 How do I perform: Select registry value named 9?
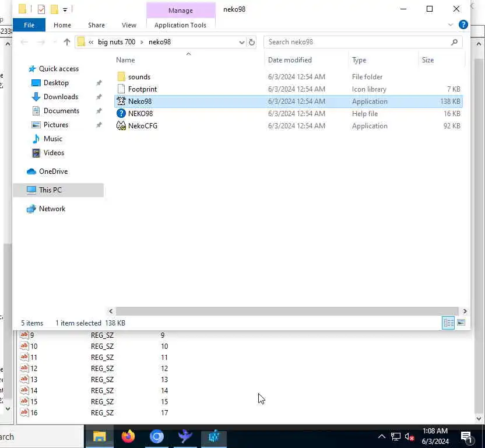point(32,335)
